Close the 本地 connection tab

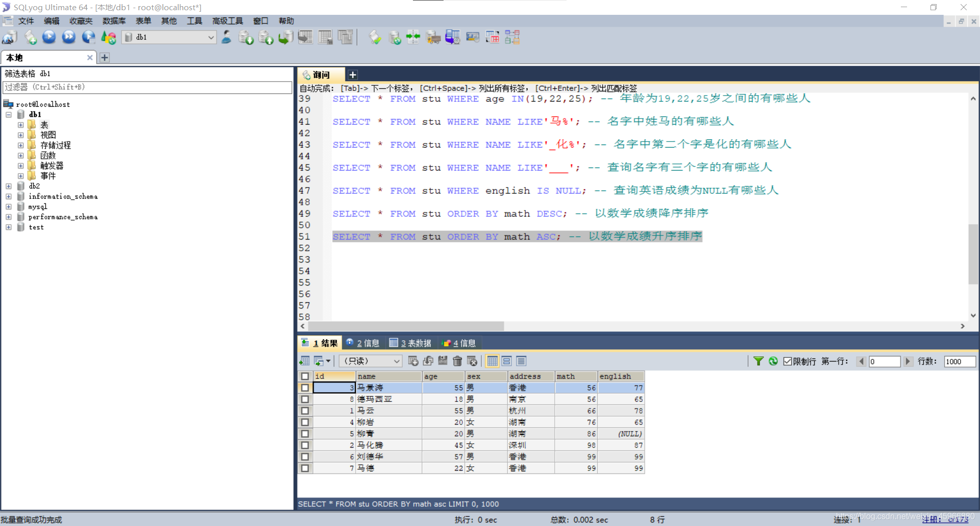pos(90,58)
